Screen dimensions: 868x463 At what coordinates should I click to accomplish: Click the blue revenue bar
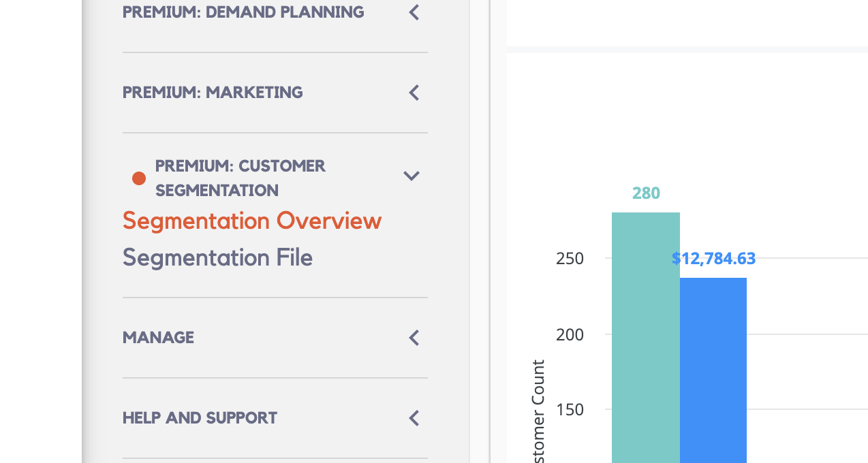coord(713,371)
